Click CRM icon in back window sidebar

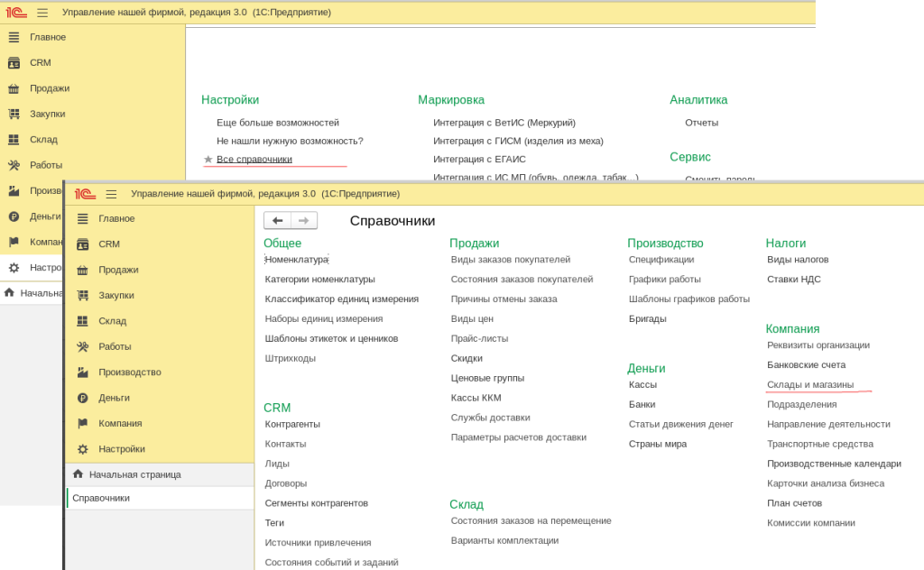(x=14, y=62)
